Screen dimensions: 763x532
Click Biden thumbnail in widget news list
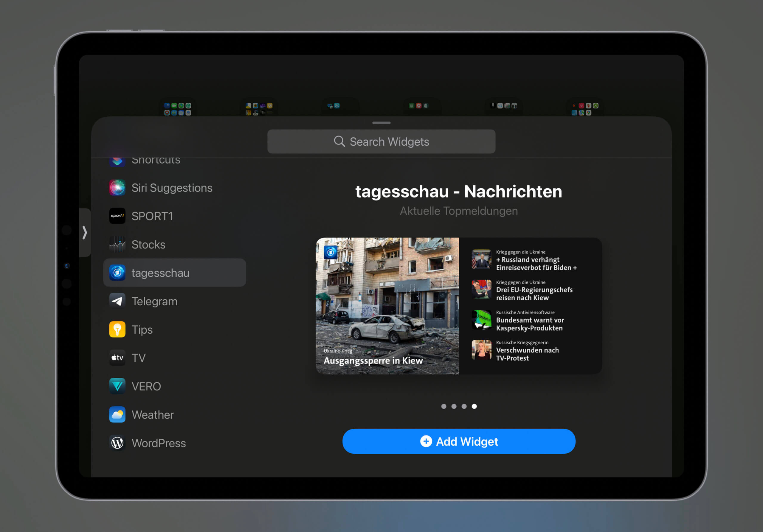pyautogui.click(x=482, y=259)
